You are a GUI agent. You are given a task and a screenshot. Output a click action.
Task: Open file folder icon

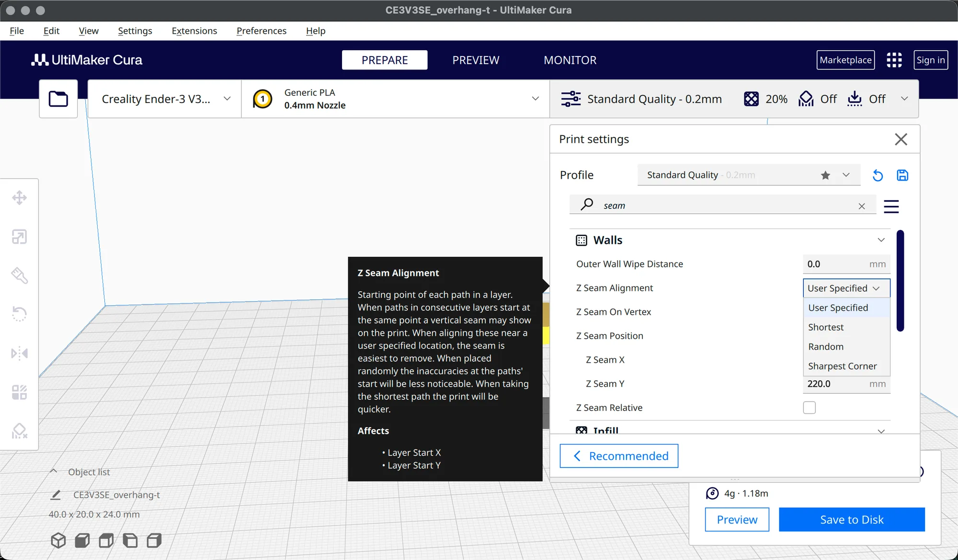(x=58, y=99)
